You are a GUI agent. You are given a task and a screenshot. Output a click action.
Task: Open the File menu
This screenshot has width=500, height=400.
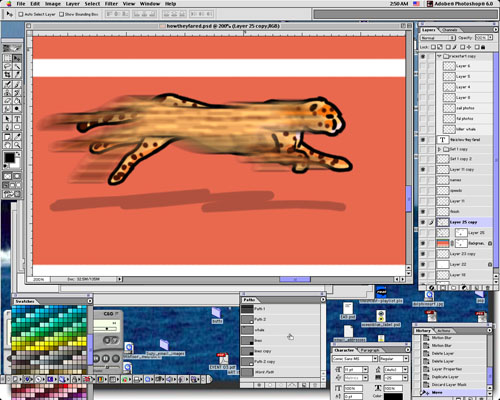21,4
